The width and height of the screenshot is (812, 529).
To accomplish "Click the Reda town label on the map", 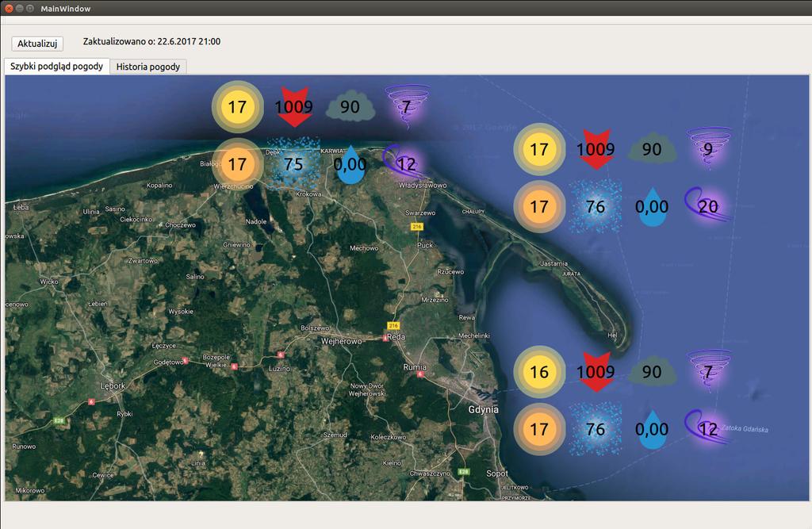I will tap(396, 337).
